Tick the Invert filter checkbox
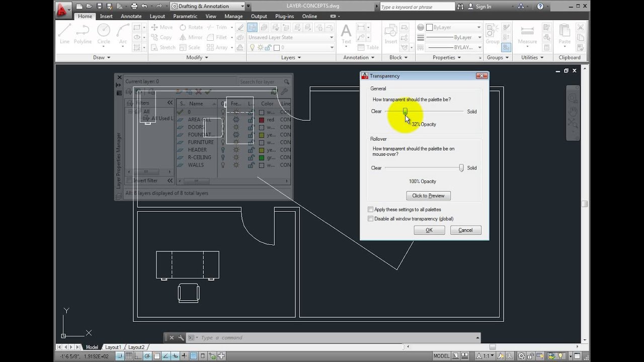644x362 pixels. click(129, 180)
